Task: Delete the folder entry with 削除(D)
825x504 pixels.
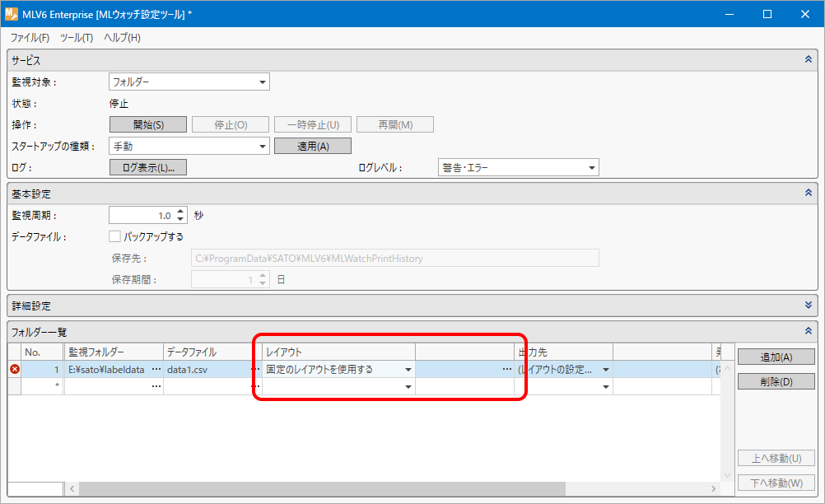Action: pyautogui.click(x=776, y=381)
